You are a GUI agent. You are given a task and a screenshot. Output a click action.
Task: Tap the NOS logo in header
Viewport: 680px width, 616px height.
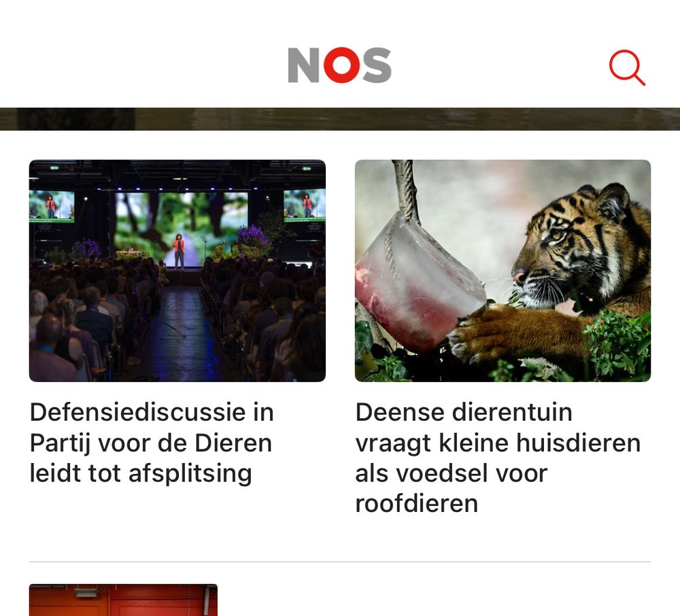[x=339, y=65]
